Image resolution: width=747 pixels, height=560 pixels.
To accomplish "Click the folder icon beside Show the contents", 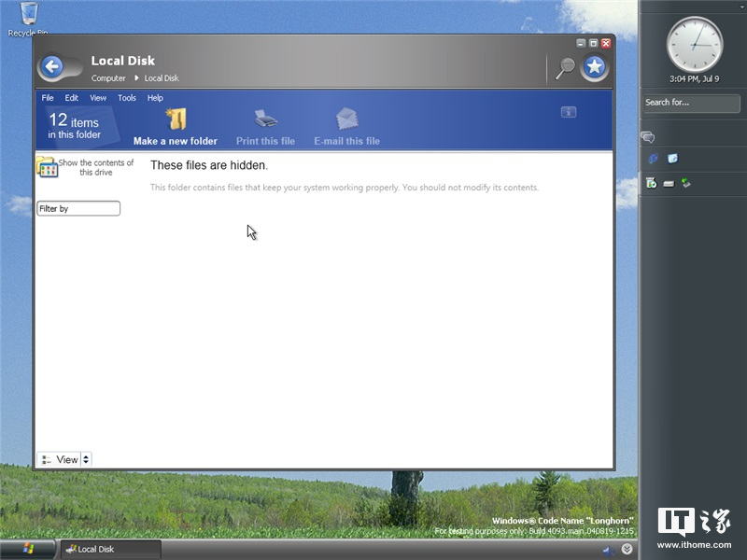I will (x=47, y=167).
